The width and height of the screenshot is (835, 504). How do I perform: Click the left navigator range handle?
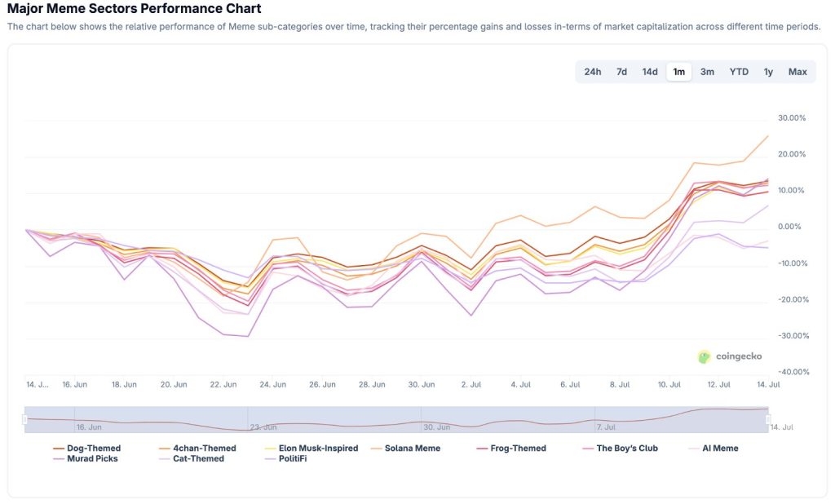(24, 418)
